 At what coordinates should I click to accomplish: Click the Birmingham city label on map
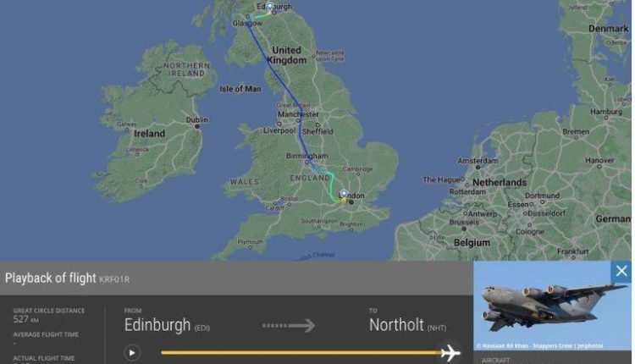click(307, 156)
